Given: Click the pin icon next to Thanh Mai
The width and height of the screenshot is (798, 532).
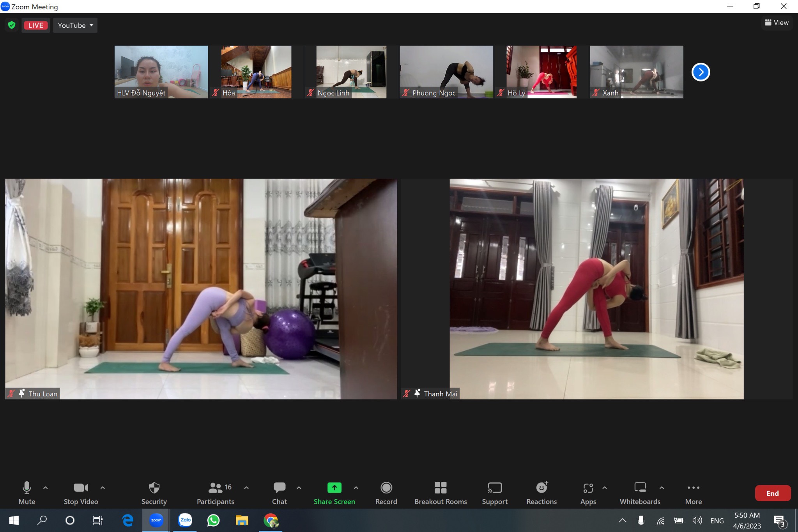Looking at the screenshot, I should coord(417,393).
